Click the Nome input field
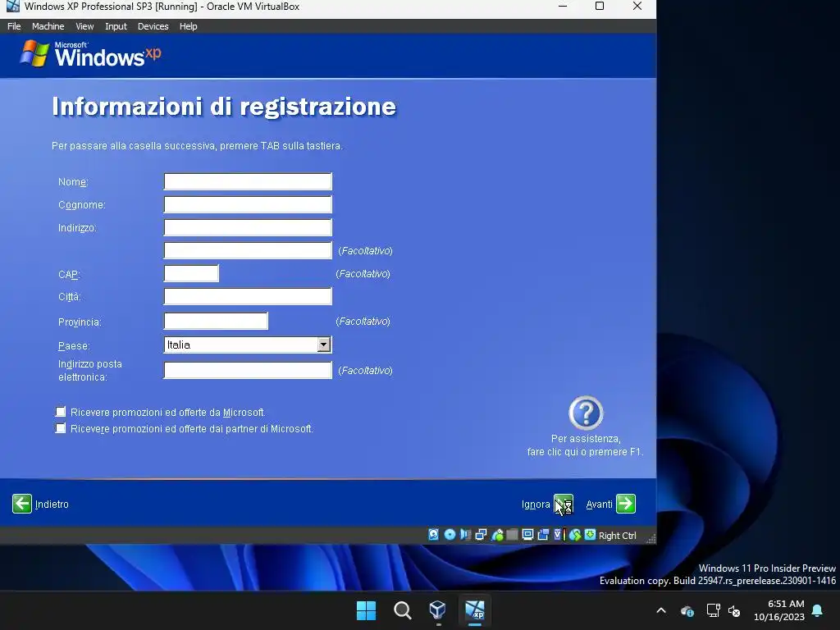 (x=248, y=181)
